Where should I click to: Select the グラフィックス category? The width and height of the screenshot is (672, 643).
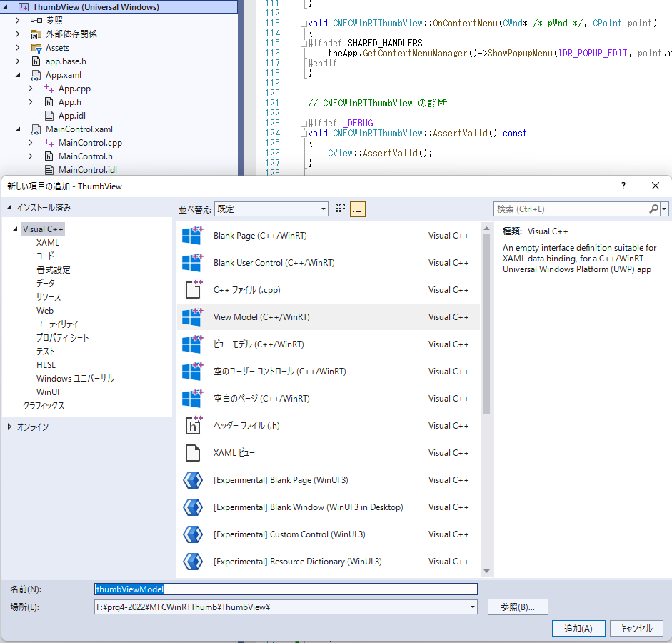click(x=44, y=406)
